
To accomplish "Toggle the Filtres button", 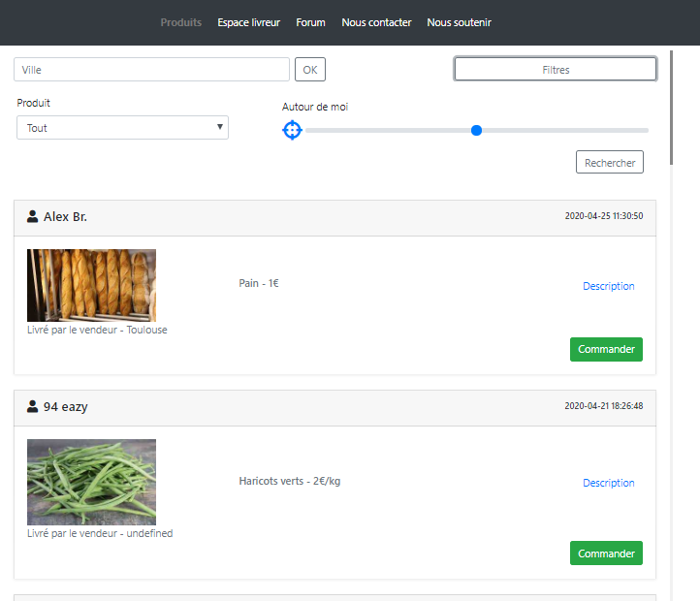I will (x=556, y=69).
